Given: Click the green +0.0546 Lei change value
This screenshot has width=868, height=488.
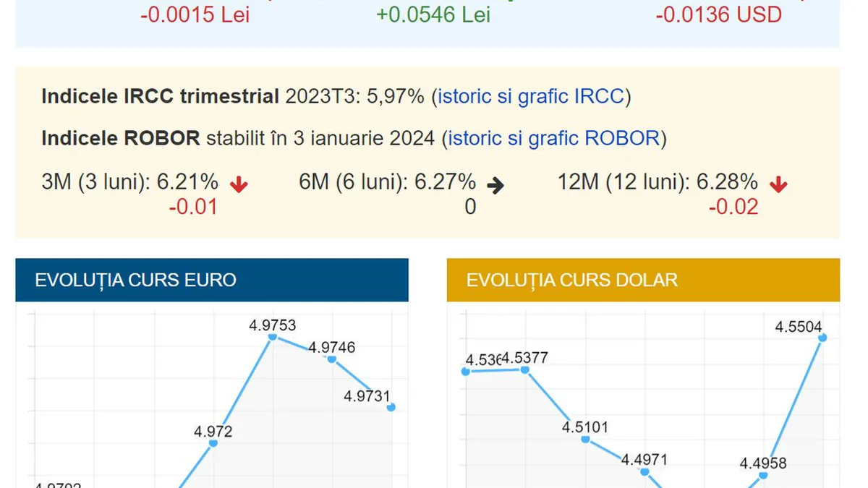Looking at the screenshot, I should pyautogui.click(x=433, y=14).
